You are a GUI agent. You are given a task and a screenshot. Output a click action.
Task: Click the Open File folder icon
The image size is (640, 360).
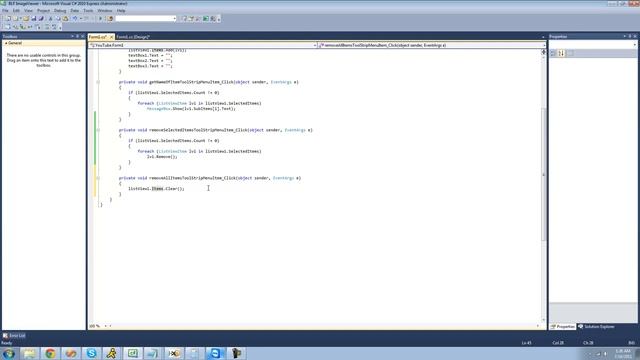(x=26, y=18)
